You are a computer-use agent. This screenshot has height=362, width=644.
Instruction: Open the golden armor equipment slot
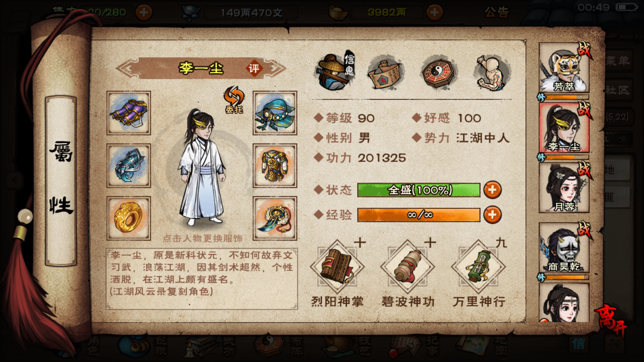coord(275,166)
